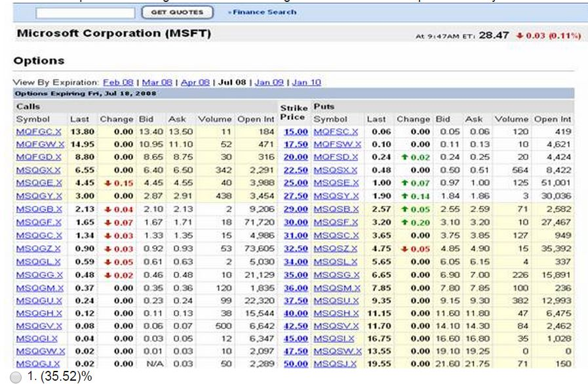Open put option MQFSC.X

click(336, 132)
